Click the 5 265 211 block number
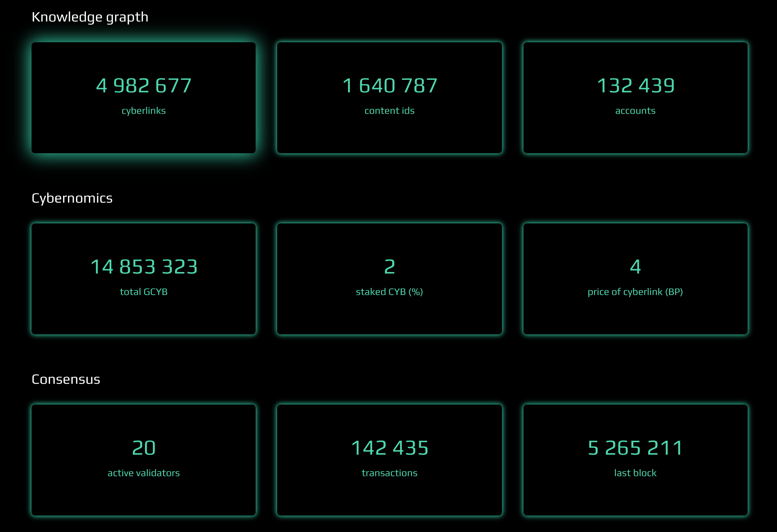 coord(635,448)
